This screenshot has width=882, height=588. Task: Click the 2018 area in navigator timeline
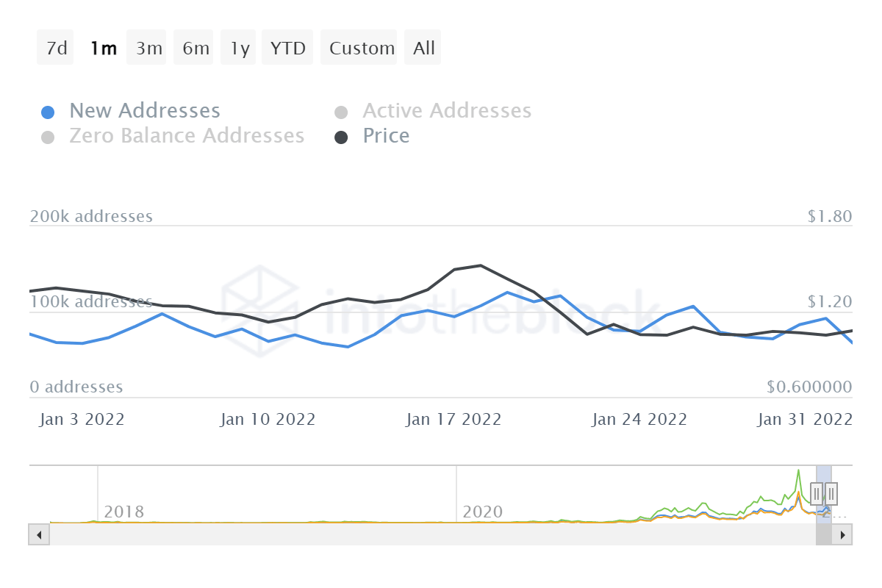click(x=123, y=512)
